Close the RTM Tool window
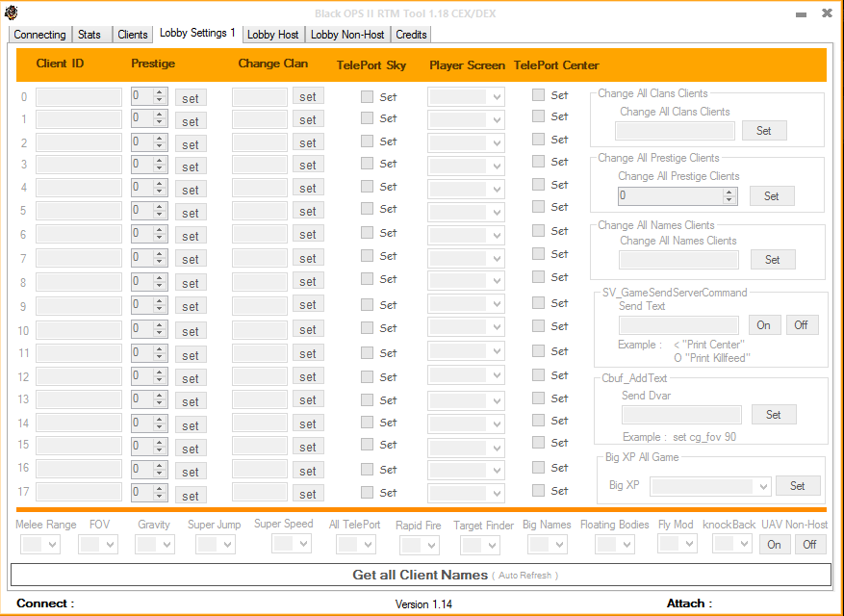 tap(827, 13)
